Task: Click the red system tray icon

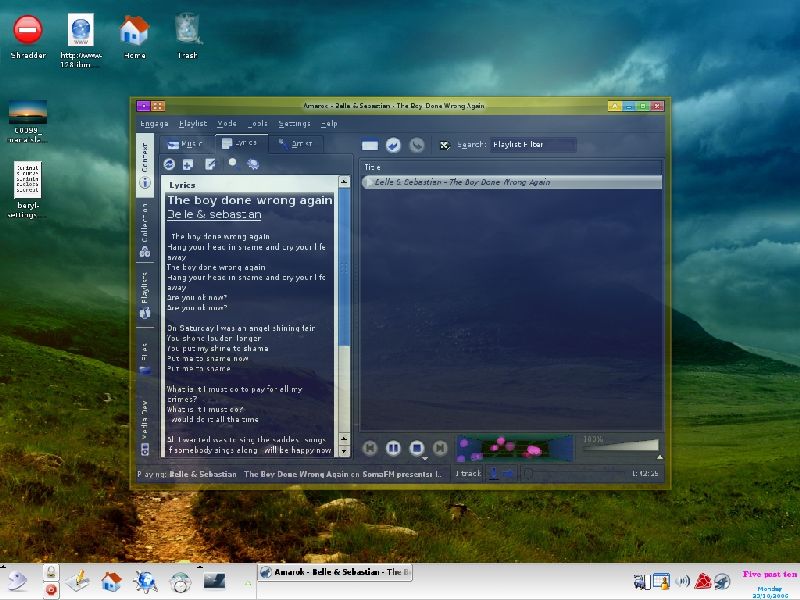Action: [703, 581]
